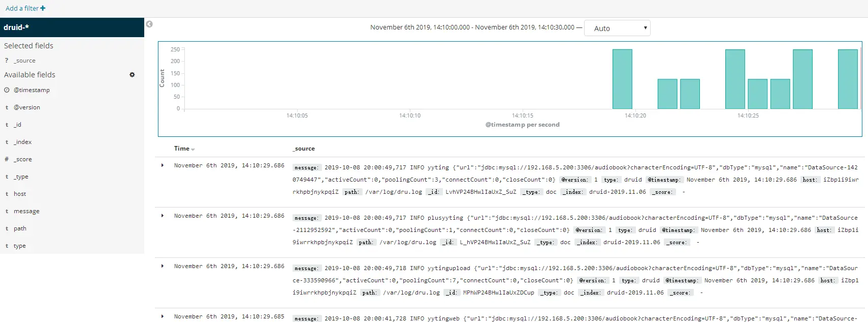Click the _source column header

tap(304, 149)
